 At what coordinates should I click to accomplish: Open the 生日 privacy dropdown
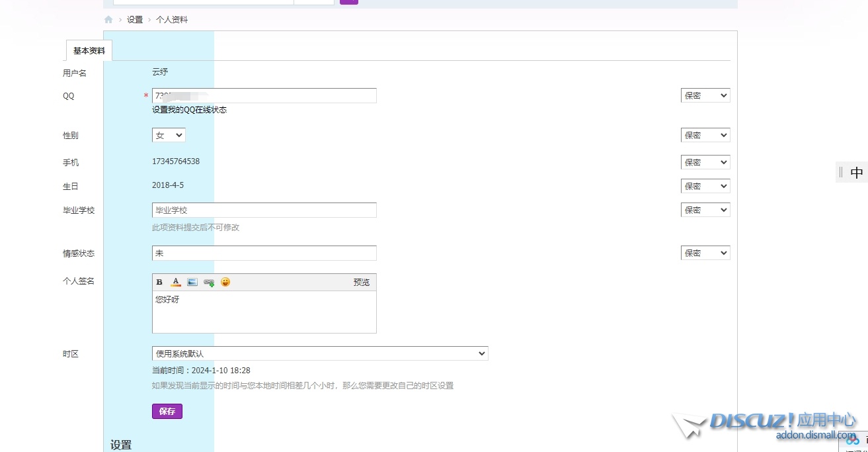pyautogui.click(x=705, y=187)
